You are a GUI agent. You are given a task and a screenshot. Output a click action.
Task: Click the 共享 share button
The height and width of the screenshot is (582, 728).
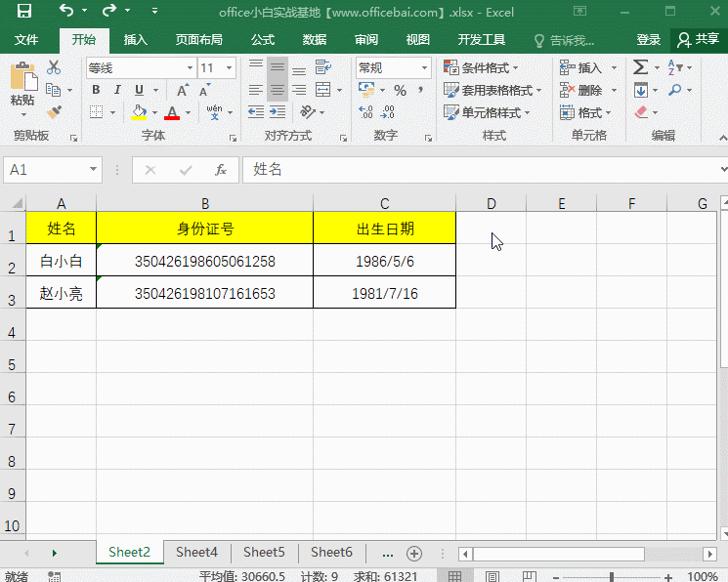[699, 40]
